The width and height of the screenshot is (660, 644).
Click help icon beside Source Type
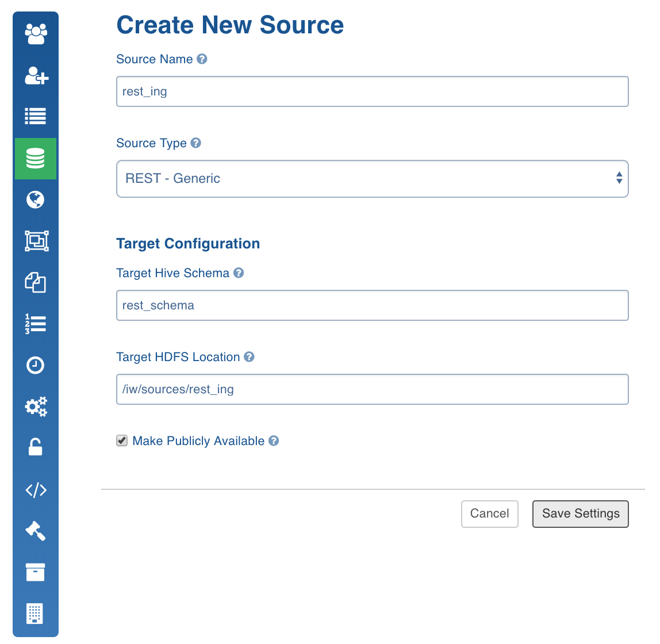196,143
